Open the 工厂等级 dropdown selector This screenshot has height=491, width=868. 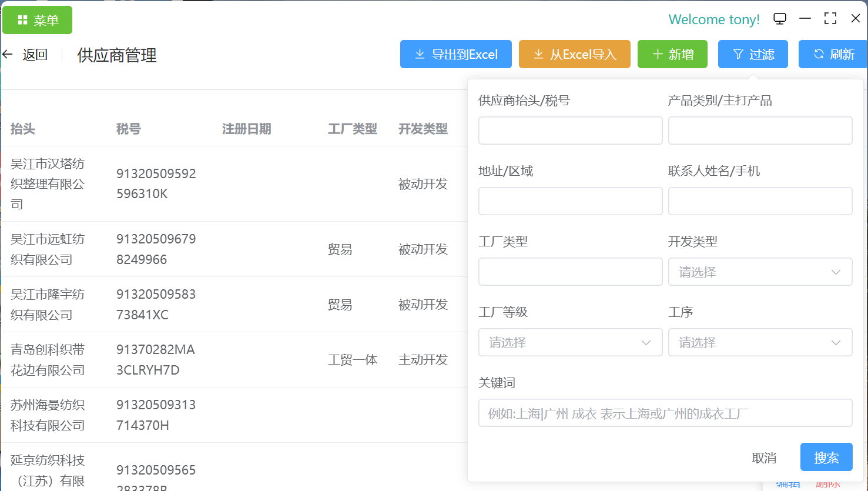point(570,342)
